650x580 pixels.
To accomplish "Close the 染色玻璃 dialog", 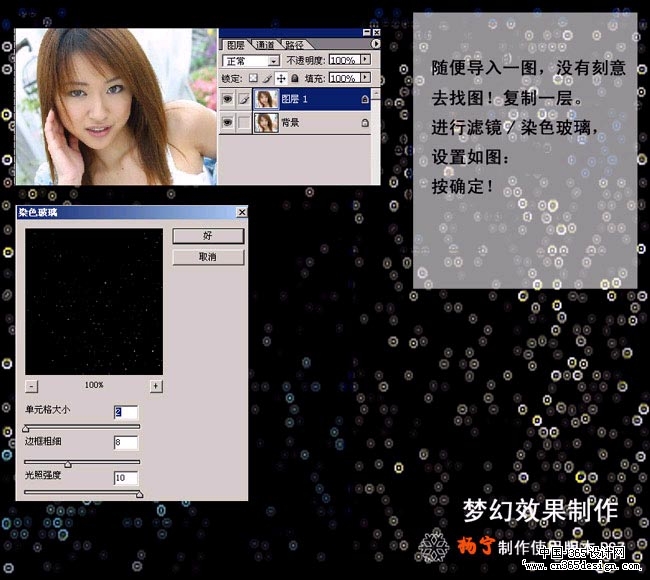I will point(242,212).
